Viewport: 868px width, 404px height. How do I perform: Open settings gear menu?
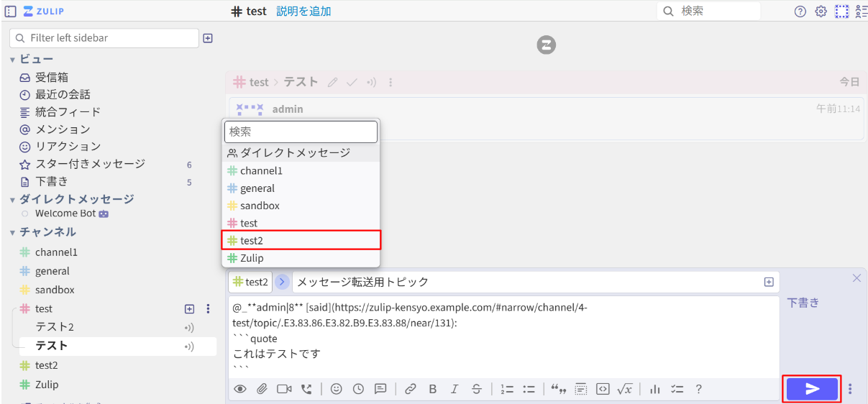click(x=821, y=12)
